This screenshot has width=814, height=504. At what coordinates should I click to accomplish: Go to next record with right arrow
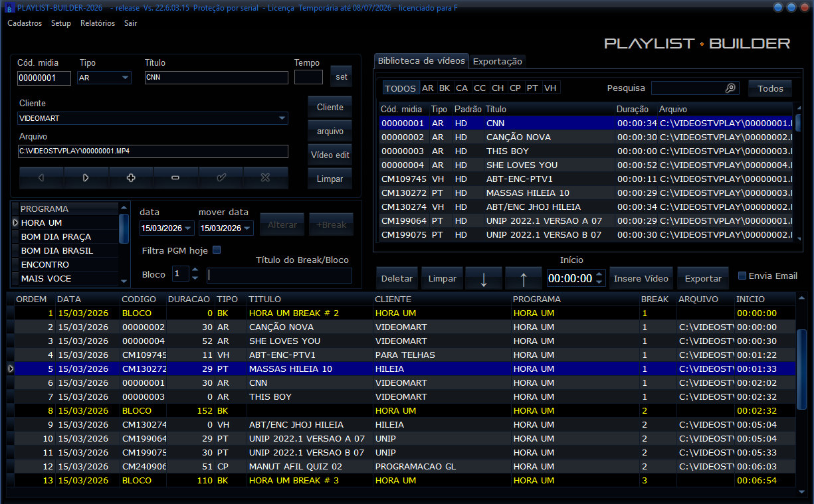(86, 178)
